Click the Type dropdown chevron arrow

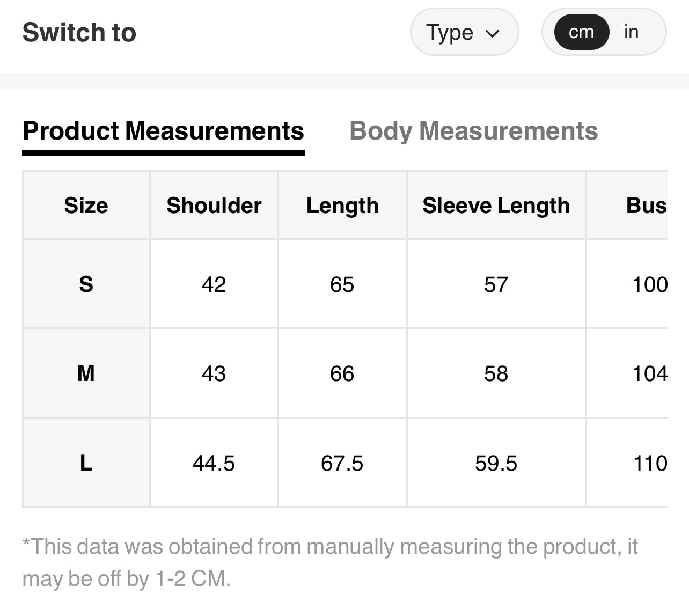click(492, 34)
